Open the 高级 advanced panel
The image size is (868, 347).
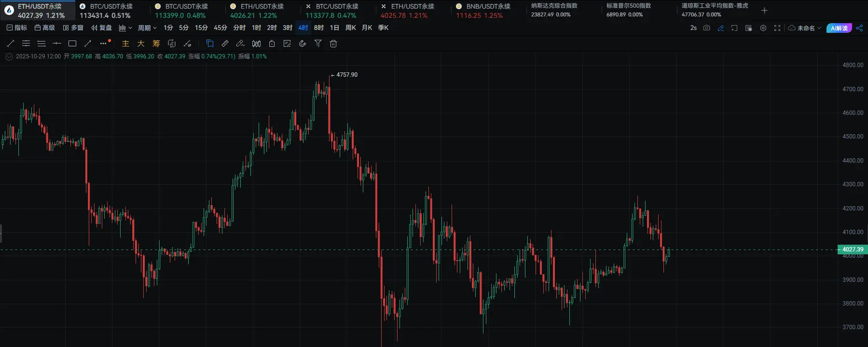tap(45, 28)
